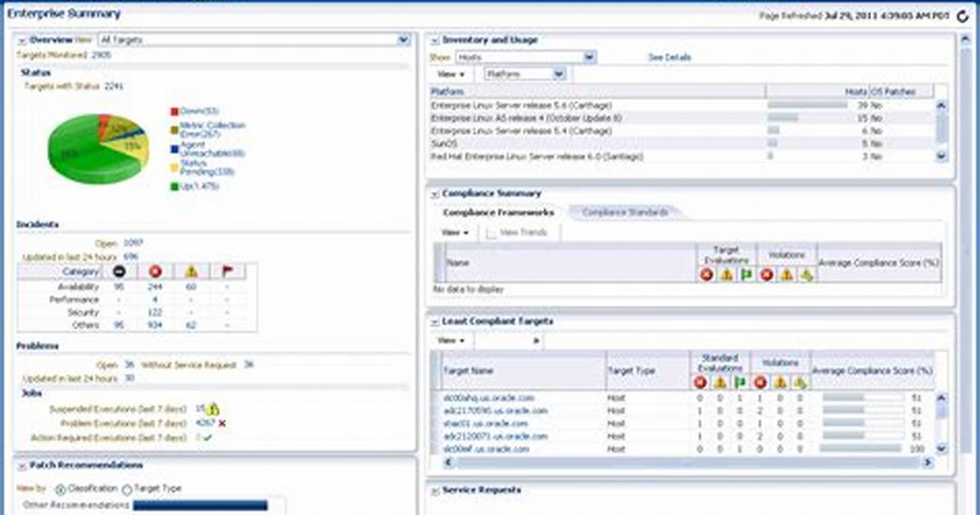This screenshot has height=515, width=980.
Task: Open the Agent Unreachable legend link
Action: (x=212, y=149)
